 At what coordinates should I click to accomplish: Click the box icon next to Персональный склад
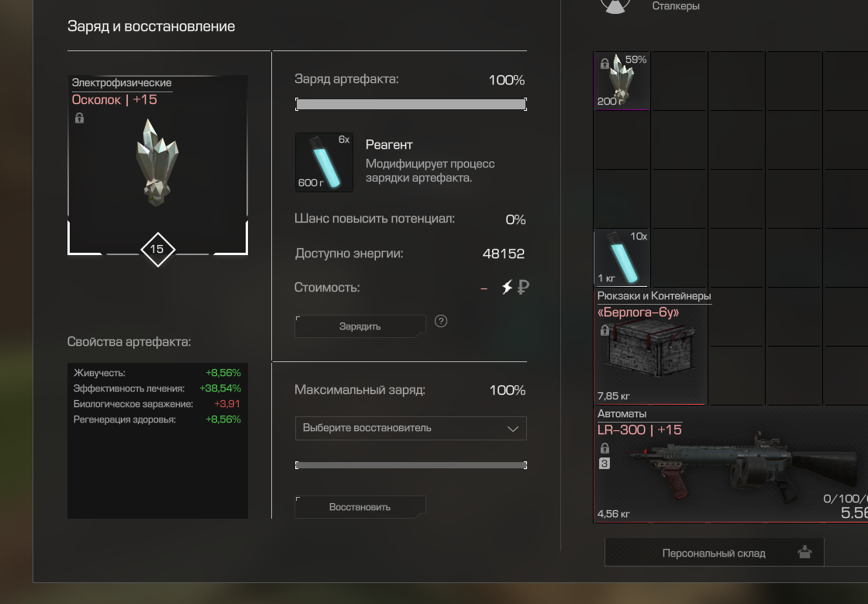click(804, 551)
